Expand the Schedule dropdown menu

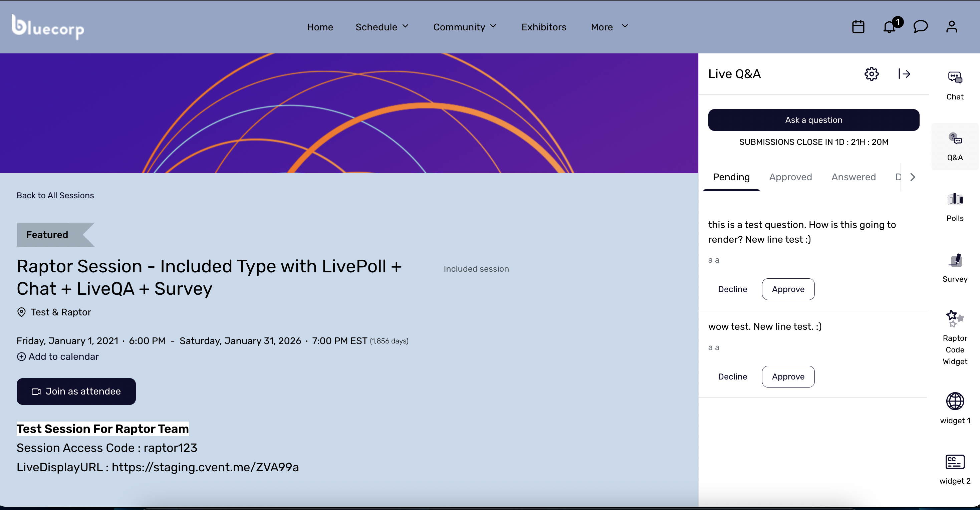(x=382, y=27)
